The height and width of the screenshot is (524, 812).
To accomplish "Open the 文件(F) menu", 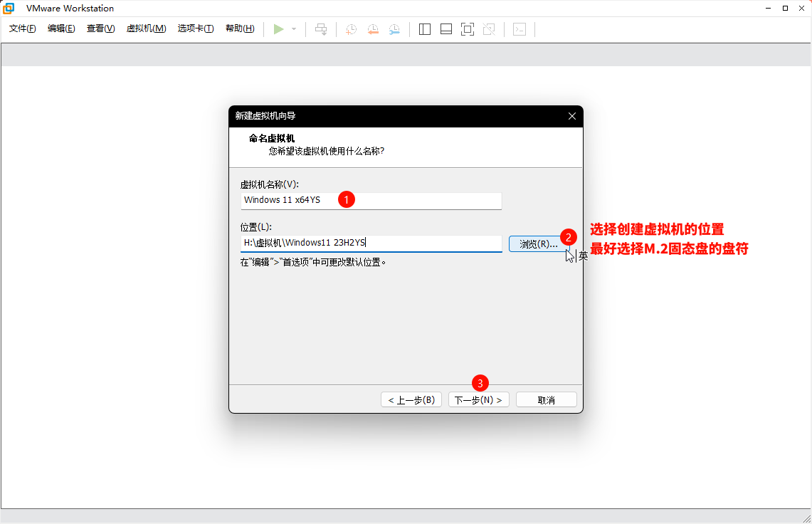I will click(22, 28).
